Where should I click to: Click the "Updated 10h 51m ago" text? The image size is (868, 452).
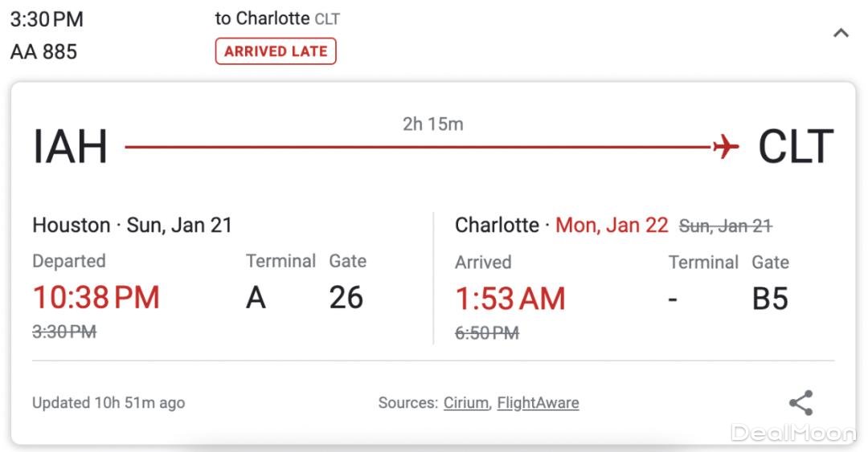point(108,403)
